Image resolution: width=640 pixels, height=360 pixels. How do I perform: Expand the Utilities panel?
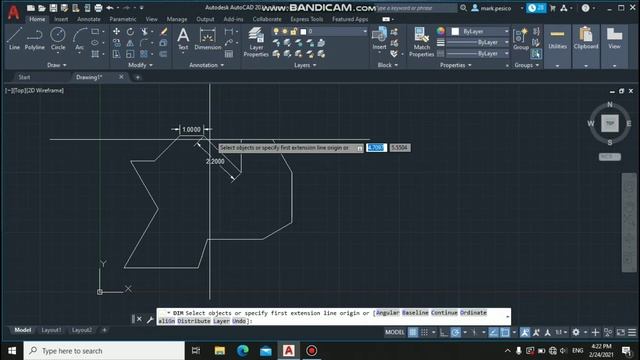[x=558, y=66]
